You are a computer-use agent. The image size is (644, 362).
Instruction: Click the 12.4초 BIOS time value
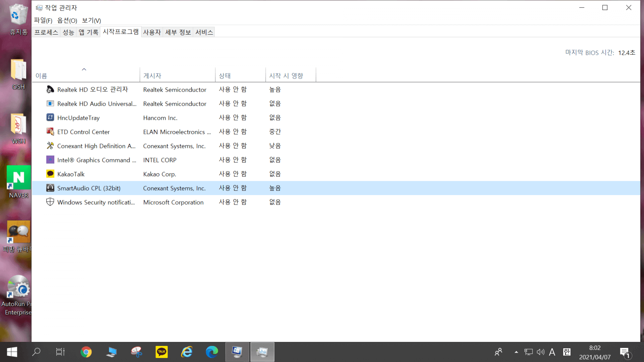pos(627,53)
